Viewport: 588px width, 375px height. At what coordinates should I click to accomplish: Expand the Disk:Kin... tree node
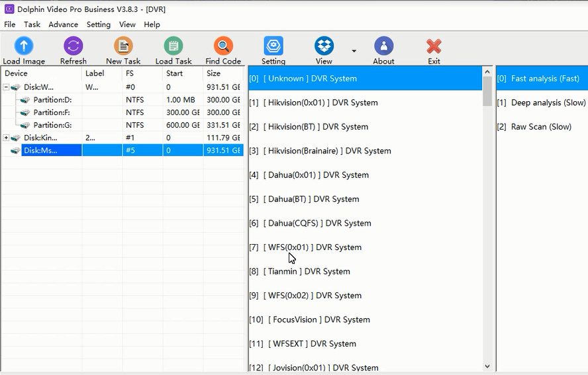pyautogui.click(x=6, y=138)
